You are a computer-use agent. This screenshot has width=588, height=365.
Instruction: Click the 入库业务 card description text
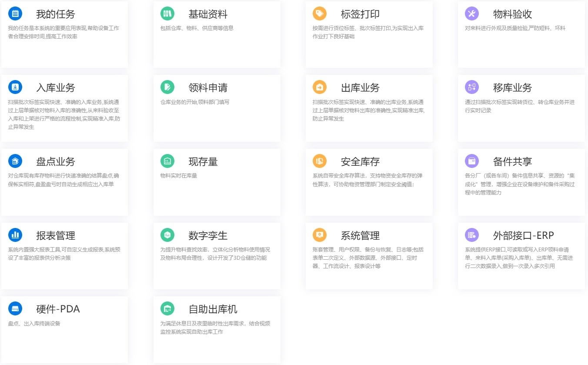pos(64,114)
